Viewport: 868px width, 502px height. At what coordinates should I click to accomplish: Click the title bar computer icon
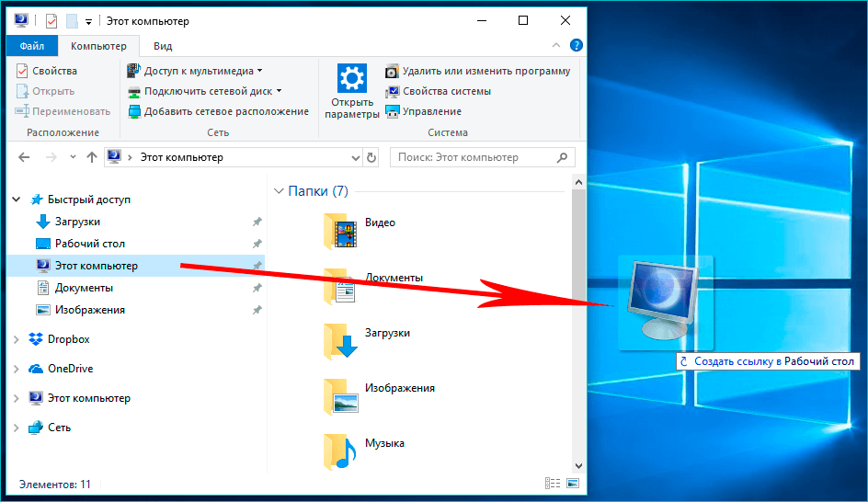(x=21, y=20)
